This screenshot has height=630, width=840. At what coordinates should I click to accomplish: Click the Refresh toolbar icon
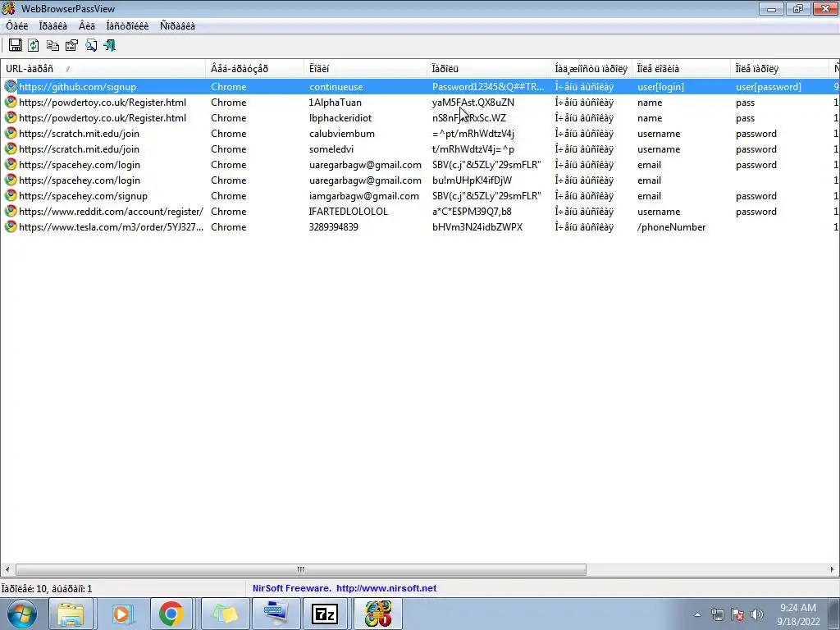(33, 46)
